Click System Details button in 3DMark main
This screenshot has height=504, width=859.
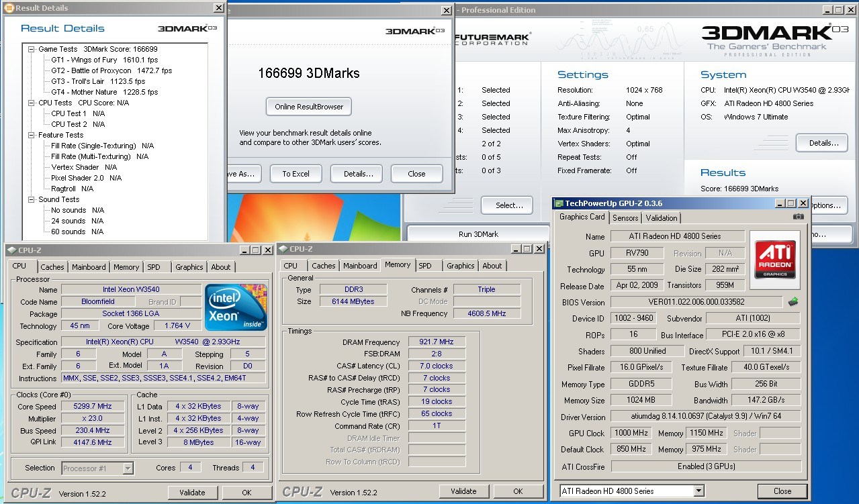click(821, 143)
